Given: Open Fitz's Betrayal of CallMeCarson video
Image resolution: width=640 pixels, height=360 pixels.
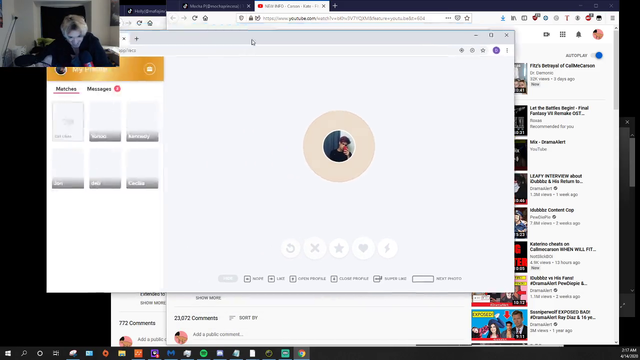Looking at the screenshot, I should click(x=562, y=66).
